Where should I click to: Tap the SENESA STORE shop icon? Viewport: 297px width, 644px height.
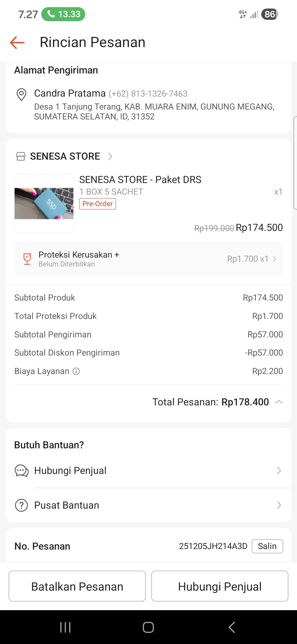21,156
